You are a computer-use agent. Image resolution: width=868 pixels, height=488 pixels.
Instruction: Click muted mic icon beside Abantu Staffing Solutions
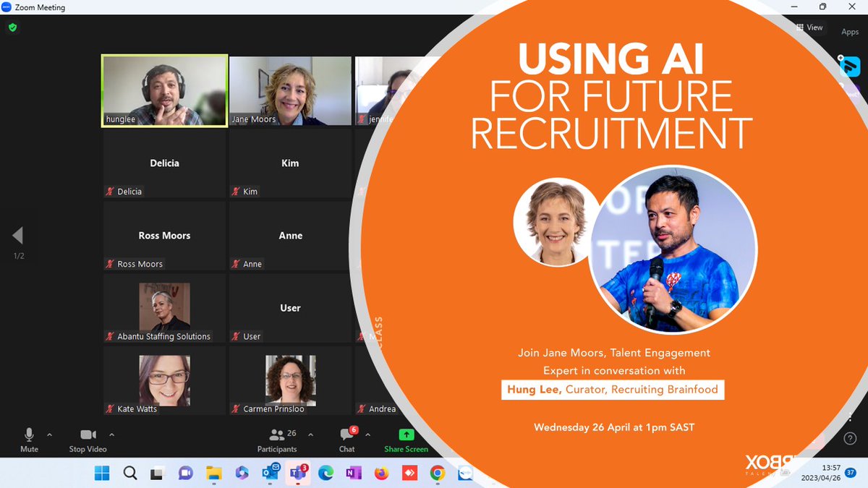coord(110,336)
